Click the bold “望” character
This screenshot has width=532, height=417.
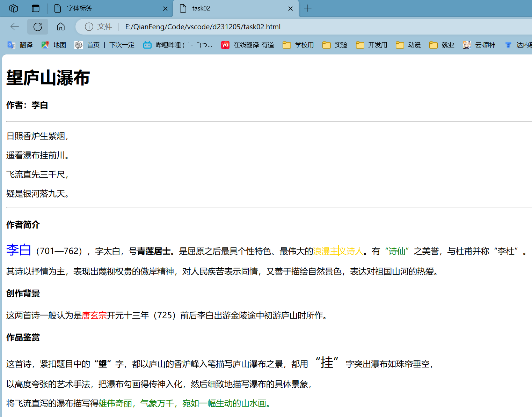[103, 364]
